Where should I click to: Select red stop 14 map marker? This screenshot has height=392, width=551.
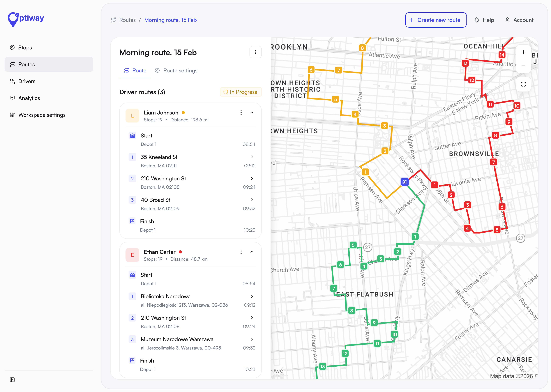coord(502,55)
